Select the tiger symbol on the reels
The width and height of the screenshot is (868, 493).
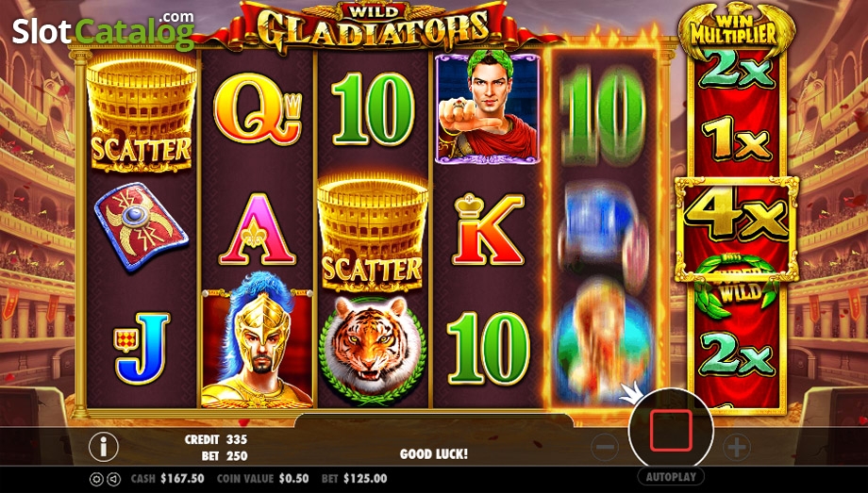[372, 350]
